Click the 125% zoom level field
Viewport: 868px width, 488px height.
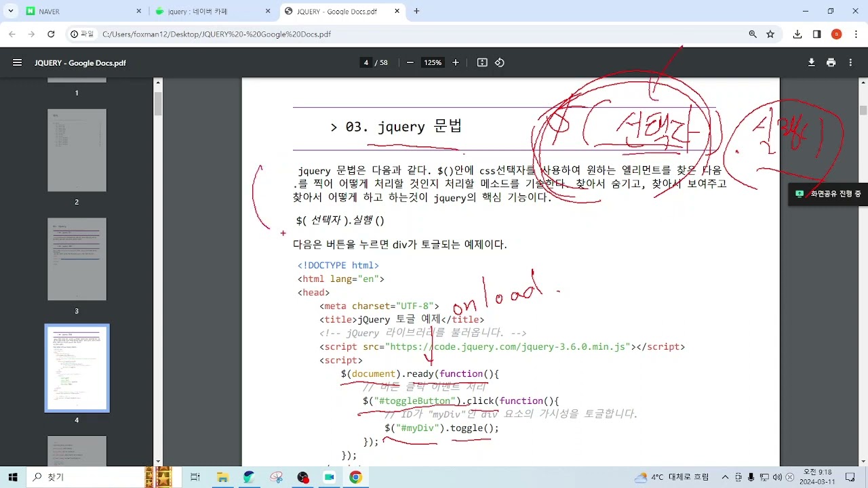coord(433,62)
